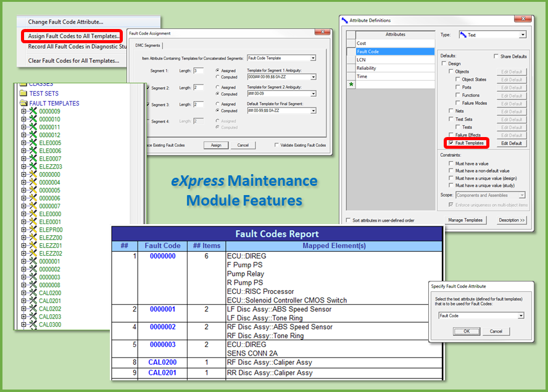Viewport: 548px width, 392px height.
Task: Click the template icon beside ELE0006
Action: [x=33, y=151]
